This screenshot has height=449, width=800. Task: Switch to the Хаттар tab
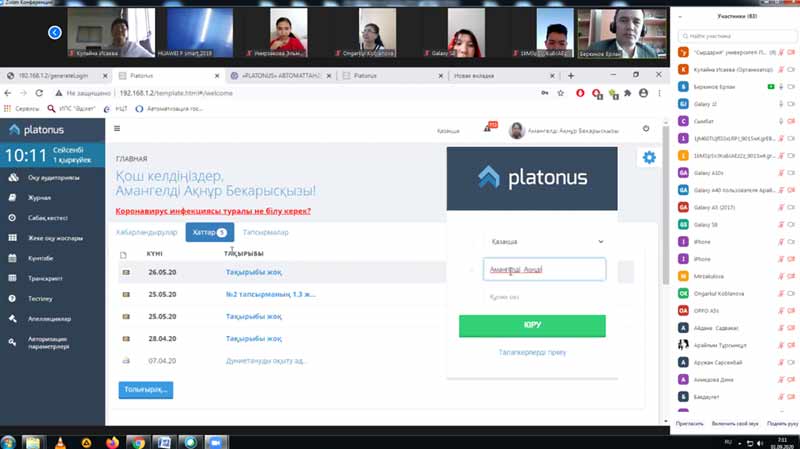click(206, 232)
